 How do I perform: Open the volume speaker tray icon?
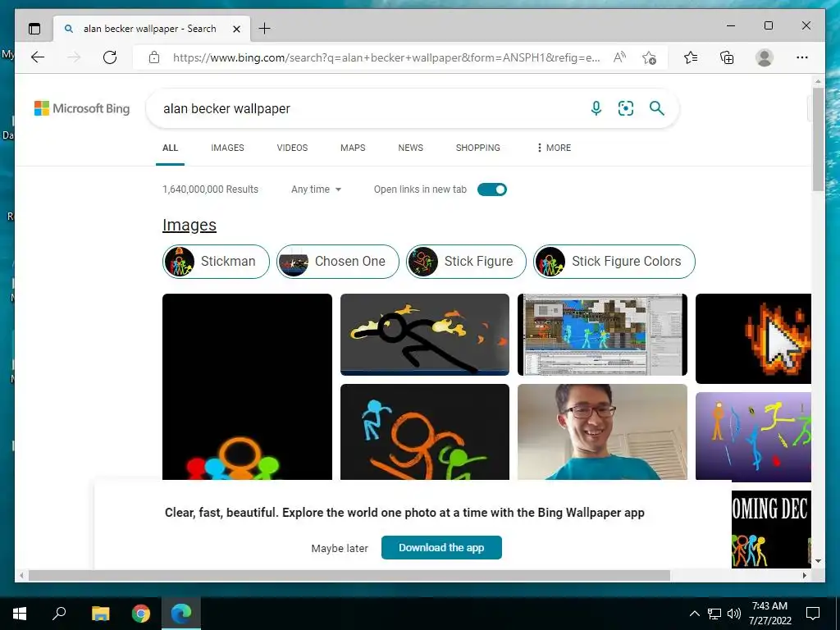point(734,614)
